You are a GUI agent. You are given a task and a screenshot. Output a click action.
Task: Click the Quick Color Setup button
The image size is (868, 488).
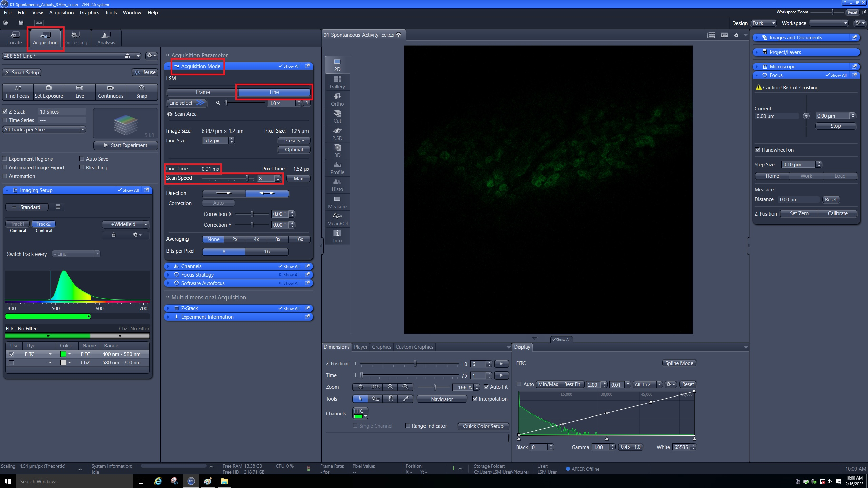[x=483, y=426]
